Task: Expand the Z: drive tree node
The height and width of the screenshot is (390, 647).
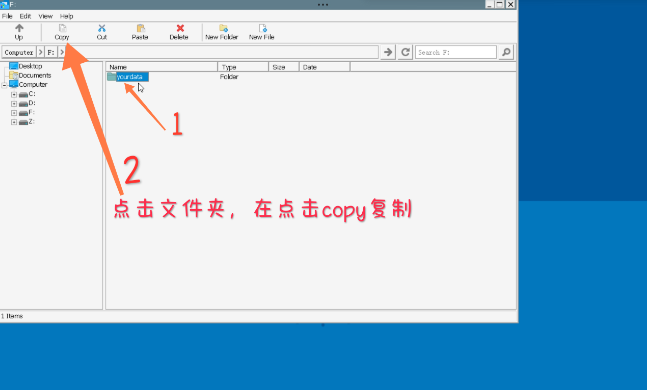Action: [14, 122]
